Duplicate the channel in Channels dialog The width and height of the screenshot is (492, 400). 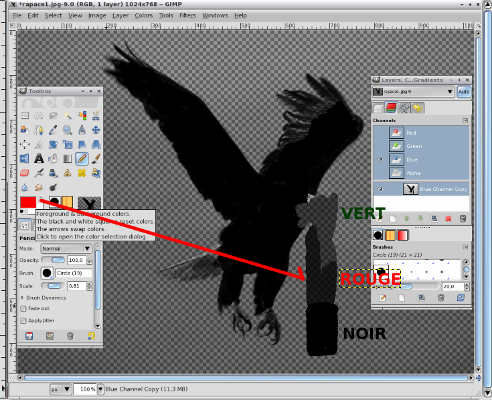click(x=434, y=219)
